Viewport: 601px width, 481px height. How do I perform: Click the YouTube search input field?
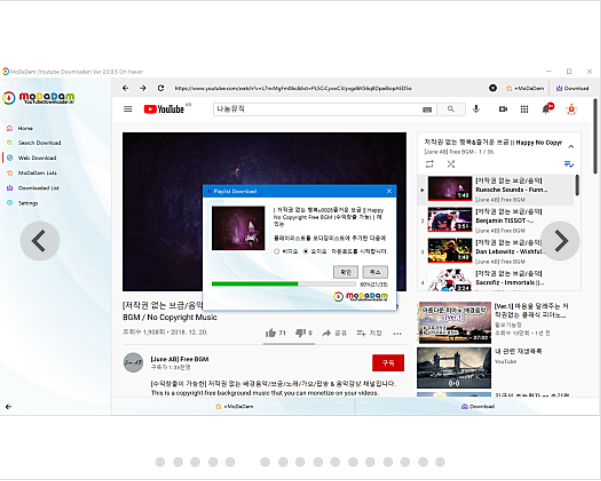tap(318, 109)
